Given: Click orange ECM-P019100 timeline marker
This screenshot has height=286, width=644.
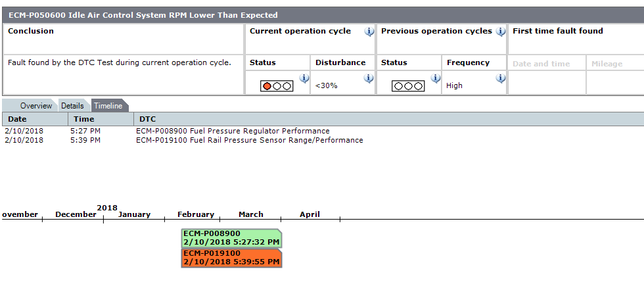Looking at the screenshot, I should 231,258.
